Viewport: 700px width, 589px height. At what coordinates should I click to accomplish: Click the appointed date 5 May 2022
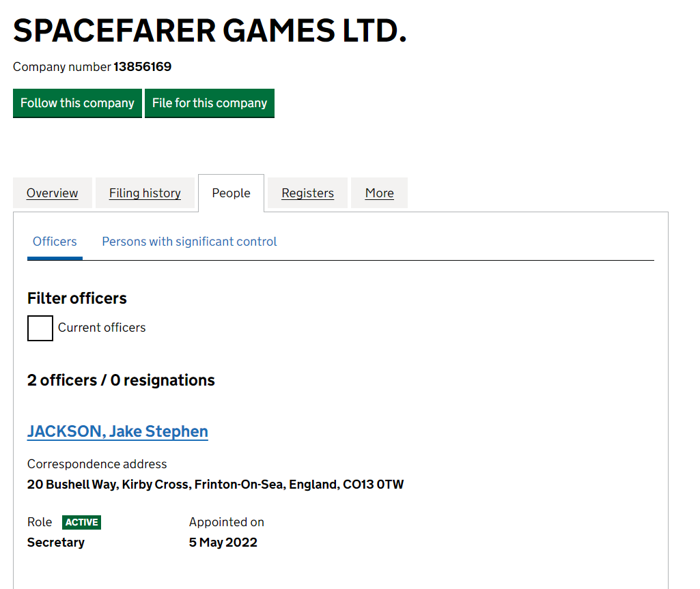223,543
